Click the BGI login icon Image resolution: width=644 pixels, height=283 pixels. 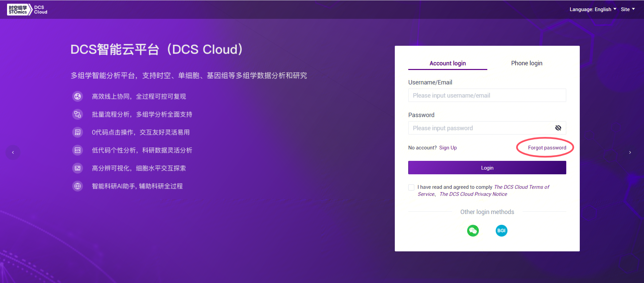pyautogui.click(x=501, y=231)
